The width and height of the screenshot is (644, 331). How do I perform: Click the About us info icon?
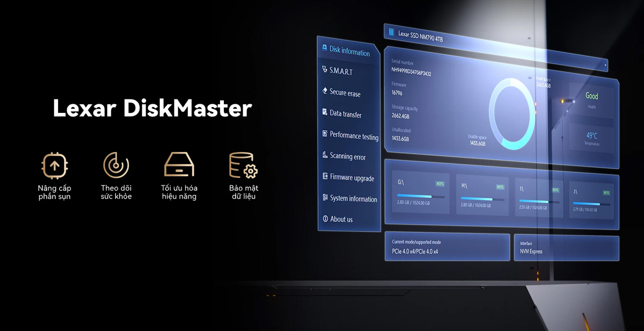click(x=325, y=219)
